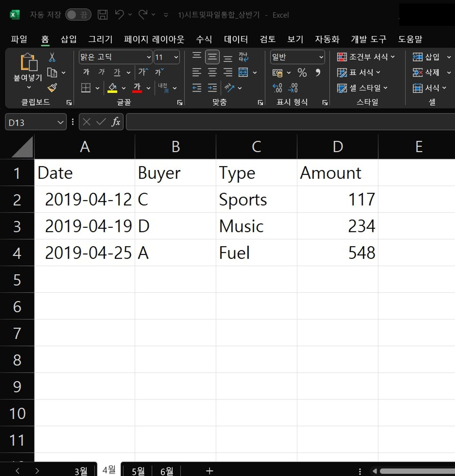Click the Select All corner triangle
This screenshot has width=455, height=476.
[22, 147]
